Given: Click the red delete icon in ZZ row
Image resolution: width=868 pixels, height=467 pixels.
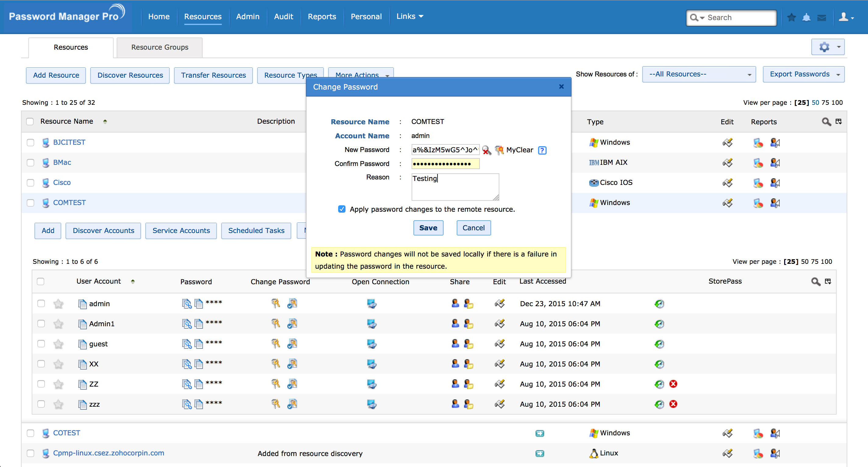Looking at the screenshot, I should [x=673, y=384].
